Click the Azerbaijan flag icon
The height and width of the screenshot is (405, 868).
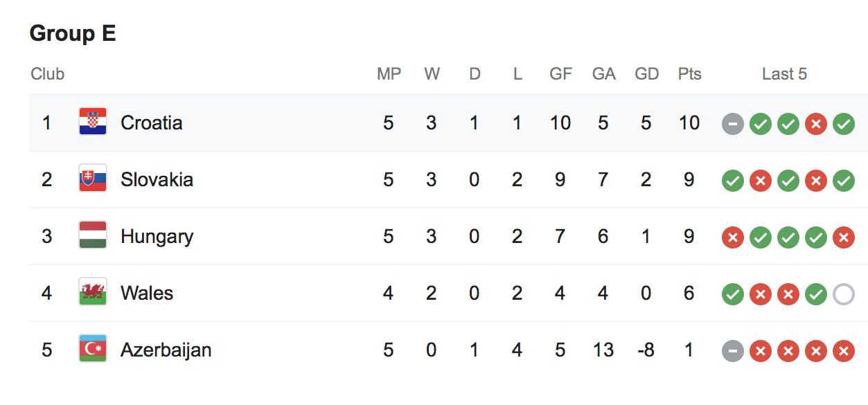click(x=93, y=350)
